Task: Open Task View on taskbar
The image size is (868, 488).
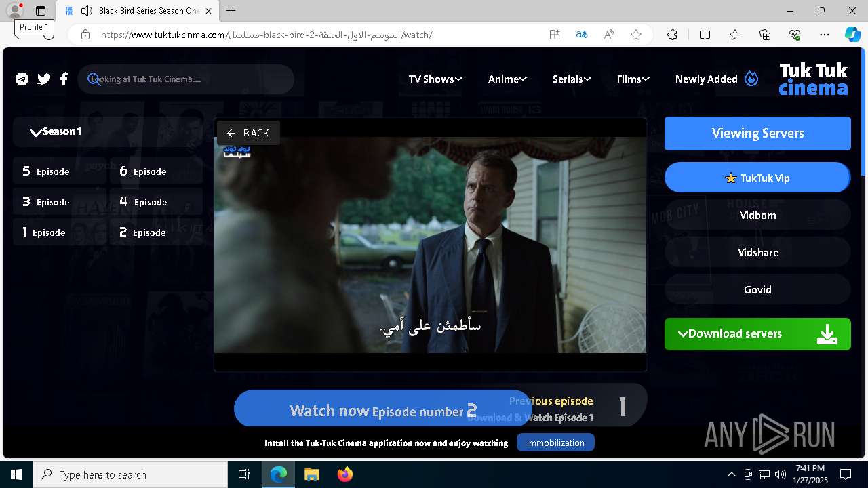Action: pos(244,474)
